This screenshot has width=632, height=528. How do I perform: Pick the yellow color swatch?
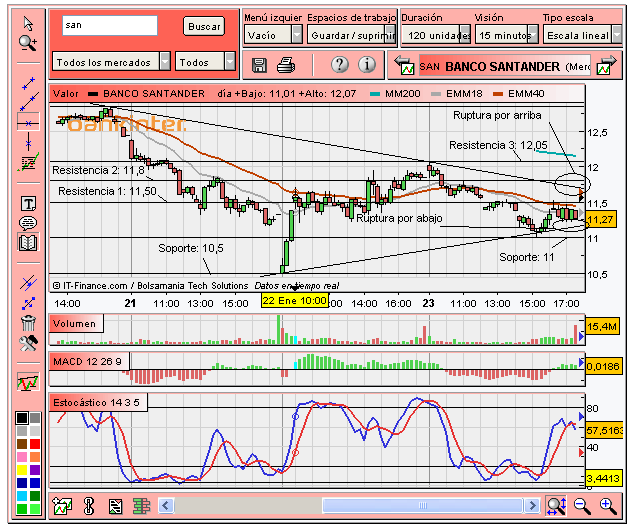(x=22, y=470)
